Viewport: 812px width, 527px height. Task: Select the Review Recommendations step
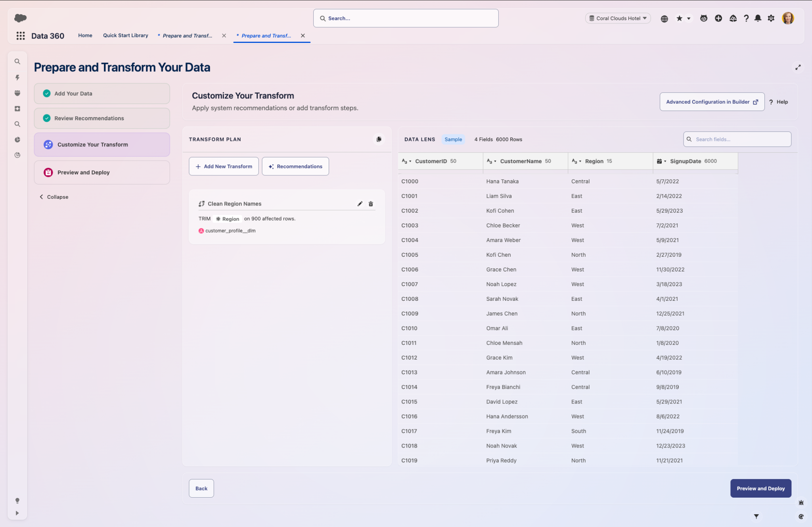102,118
